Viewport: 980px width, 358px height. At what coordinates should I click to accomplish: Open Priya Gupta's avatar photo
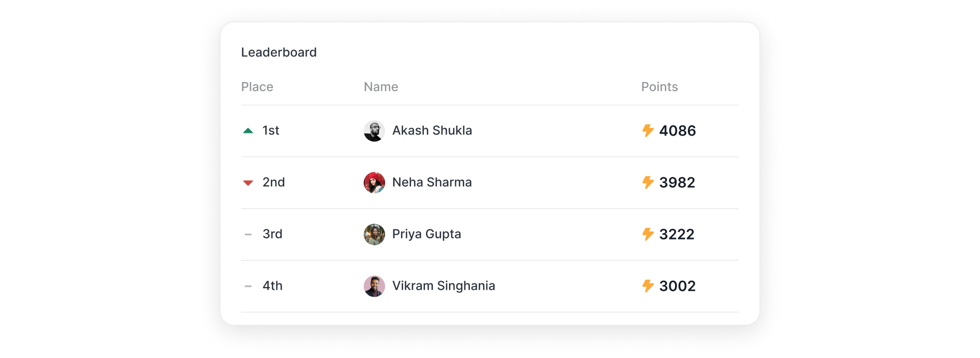(x=374, y=234)
